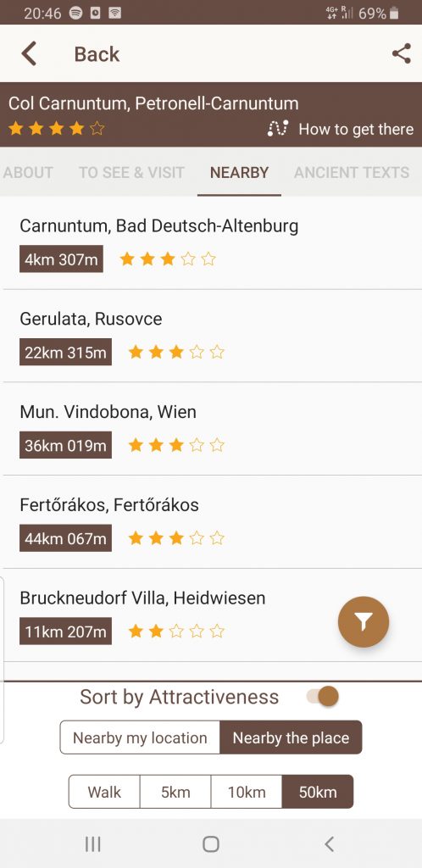422x868 pixels.
Task: Switch to the ABOUT tab
Action: click(x=28, y=173)
